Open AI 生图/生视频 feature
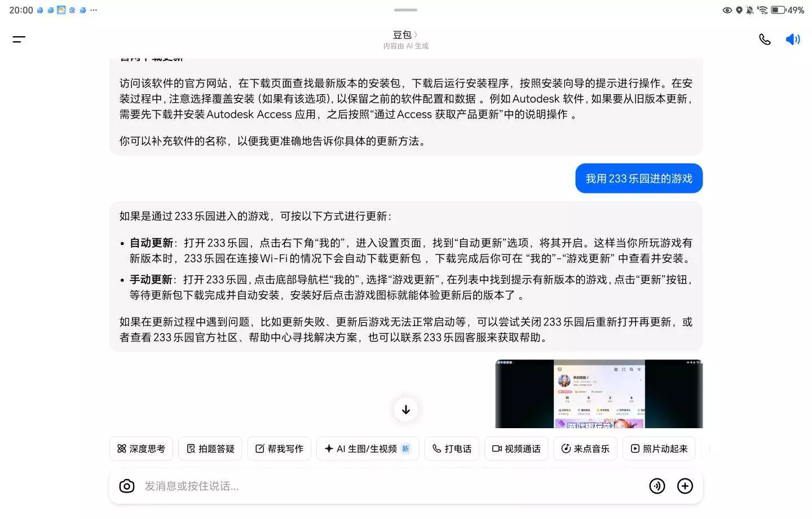 [368, 449]
